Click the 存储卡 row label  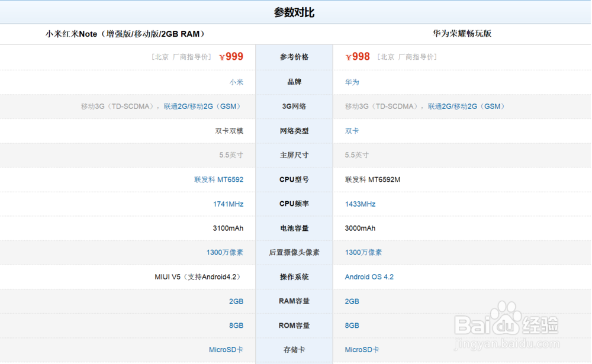click(x=294, y=350)
